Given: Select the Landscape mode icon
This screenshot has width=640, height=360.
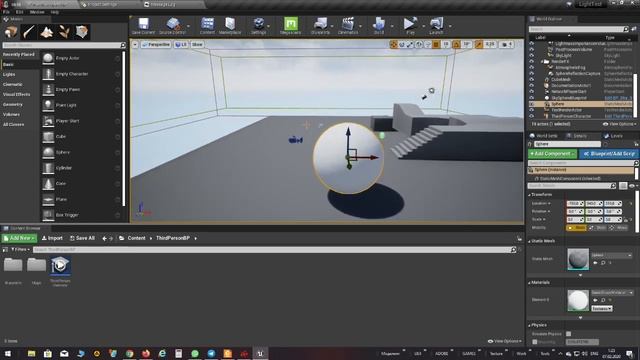Looking at the screenshot, I should point(47,32).
